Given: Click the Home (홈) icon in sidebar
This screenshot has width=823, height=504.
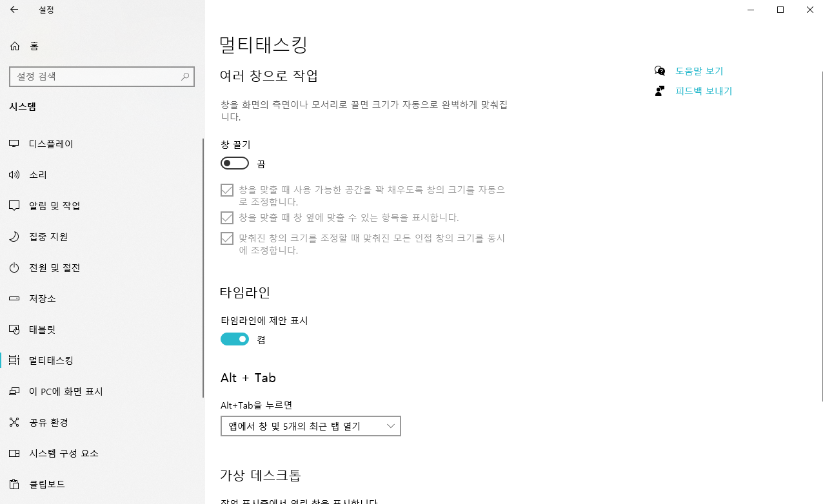Looking at the screenshot, I should 15,46.
